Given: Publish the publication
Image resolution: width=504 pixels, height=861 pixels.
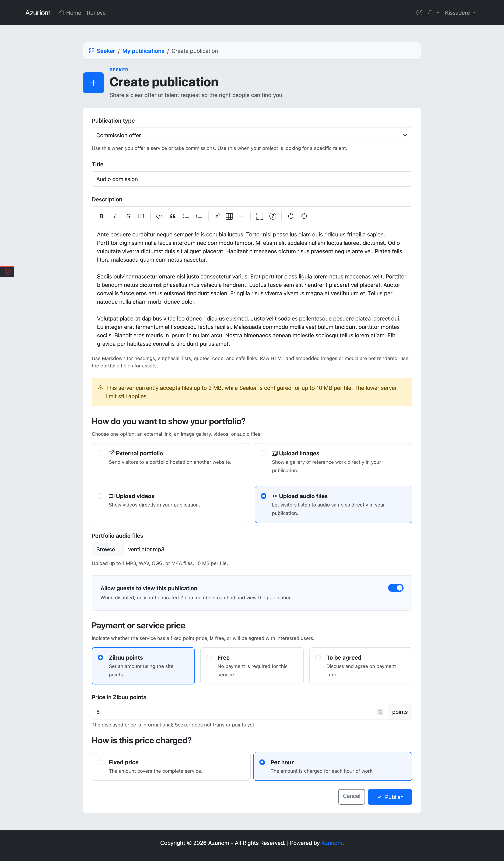Looking at the screenshot, I should 390,797.
